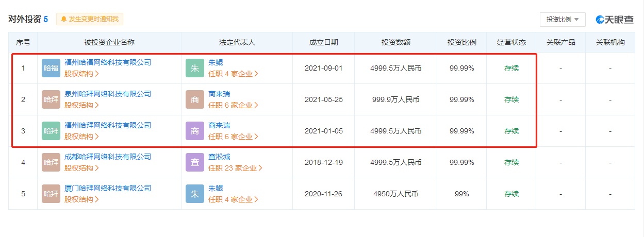Viewport: 644px width, 237px height.
Task: Open 朱鲲 representative link in row 5
Action: pos(216,188)
